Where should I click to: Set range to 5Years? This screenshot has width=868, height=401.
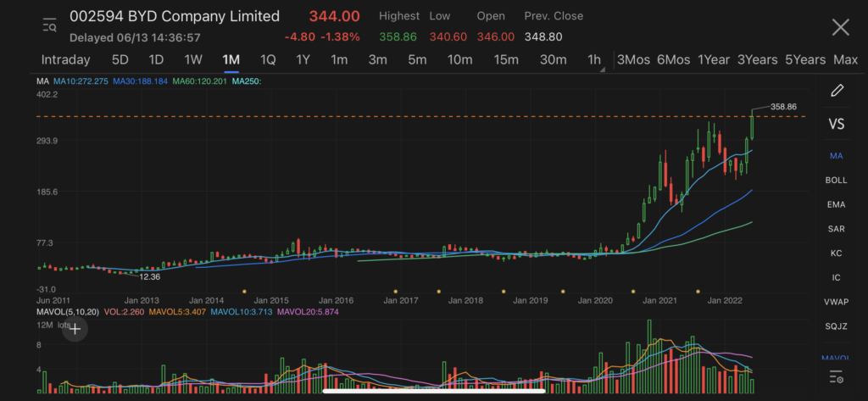point(805,60)
